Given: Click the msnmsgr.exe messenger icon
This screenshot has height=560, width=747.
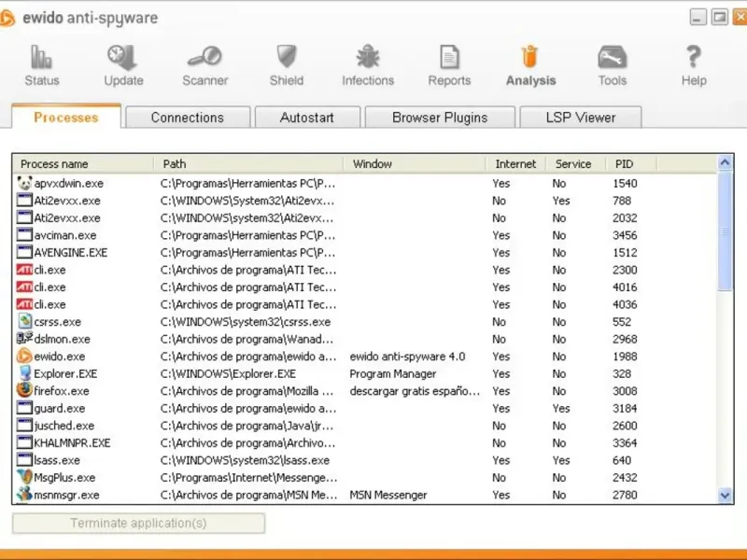Looking at the screenshot, I should click(x=24, y=495).
